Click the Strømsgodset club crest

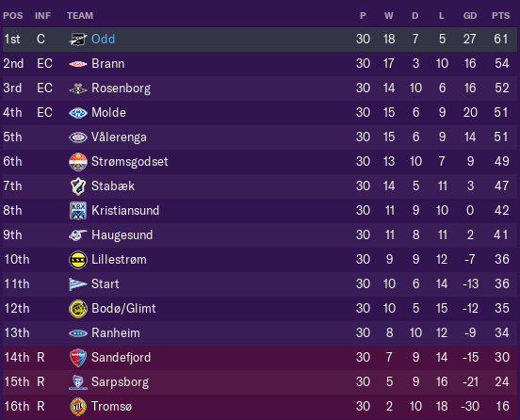tap(78, 162)
